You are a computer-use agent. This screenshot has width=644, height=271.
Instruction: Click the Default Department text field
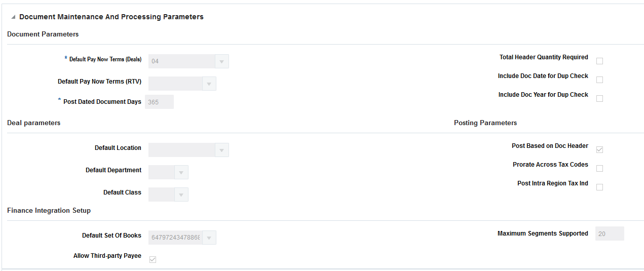pyautogui.click(x=162, y=172)
